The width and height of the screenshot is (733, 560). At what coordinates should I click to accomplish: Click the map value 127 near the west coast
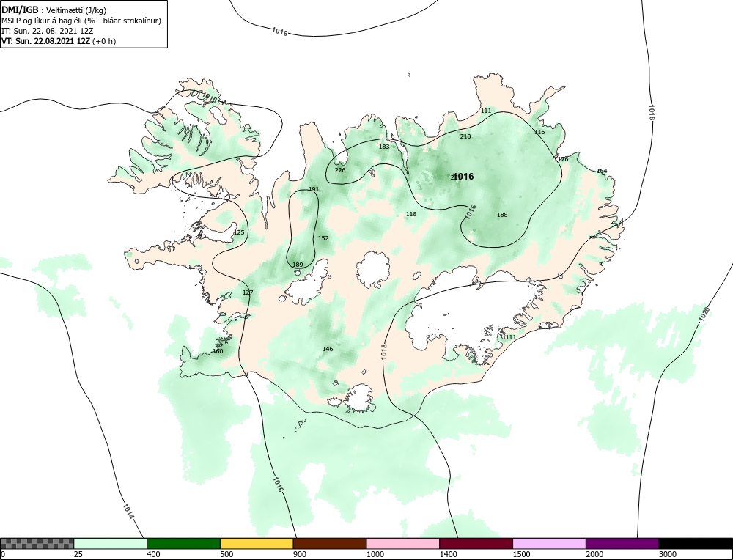click(x=248, y=293)
